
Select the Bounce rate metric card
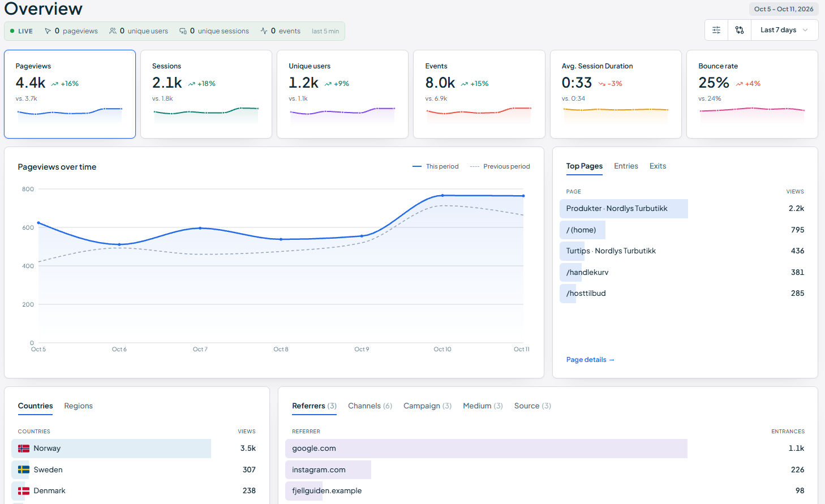tap(752, 94)
